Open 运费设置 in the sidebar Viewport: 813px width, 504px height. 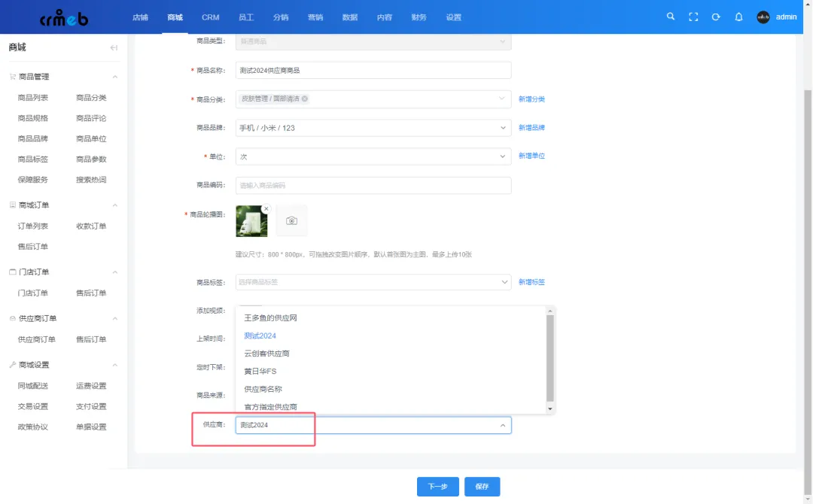click(x=91, y=385)
